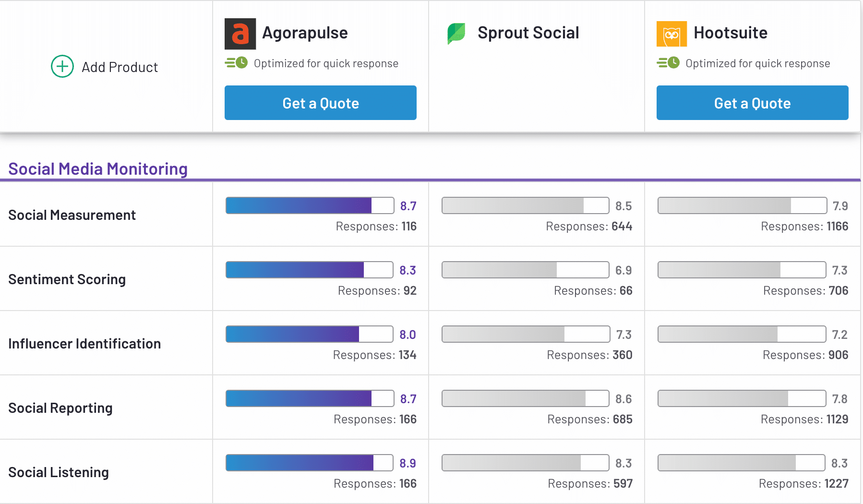Click Hootsuite Social Reporting rating bar
The height and width of the screenshot is (504, 863).
(742, 398)
